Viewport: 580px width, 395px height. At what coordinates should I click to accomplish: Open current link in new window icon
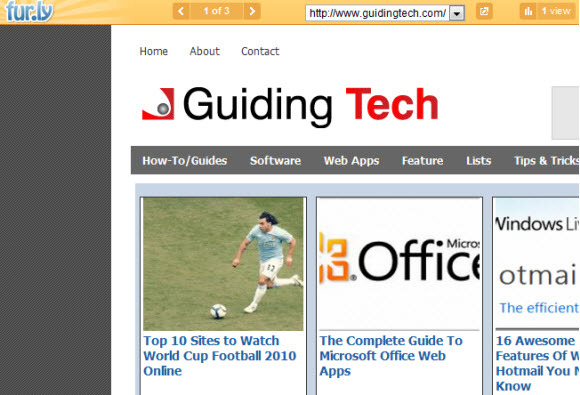(x=484, y=11)
